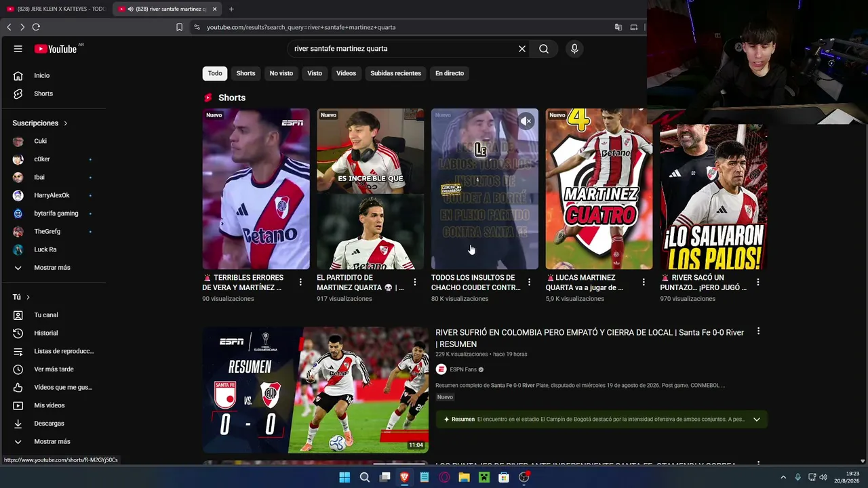Viewport: 868px width, 488px height.
Task: Play the Santa Fe vs River RESUMEN thumbnail
Action: click(x=315, y=390)
